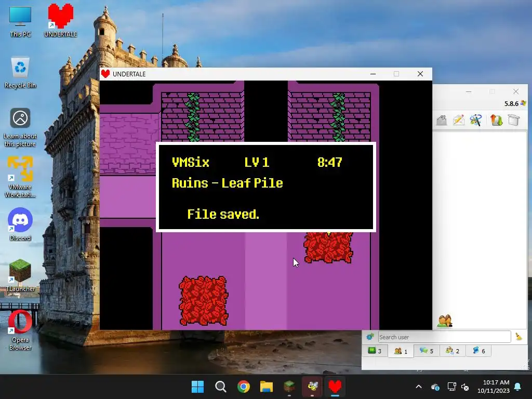Click the grey envelope icon in the chat toolbar

[442, 120]
